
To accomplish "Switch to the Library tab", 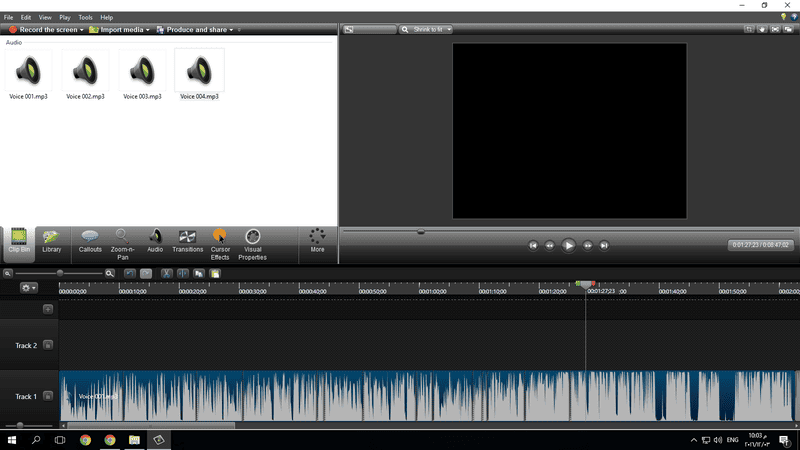I will coord(52,241).
